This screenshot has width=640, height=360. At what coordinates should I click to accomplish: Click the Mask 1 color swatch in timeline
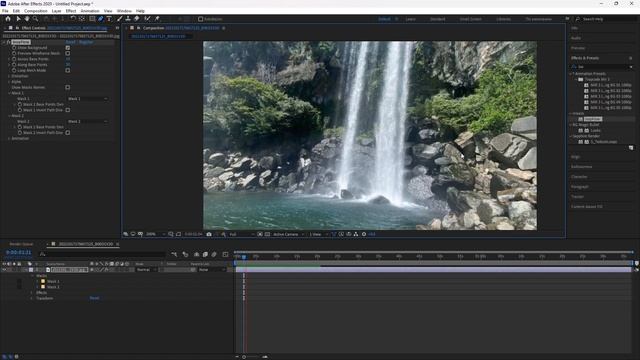[x=43, y=281]
